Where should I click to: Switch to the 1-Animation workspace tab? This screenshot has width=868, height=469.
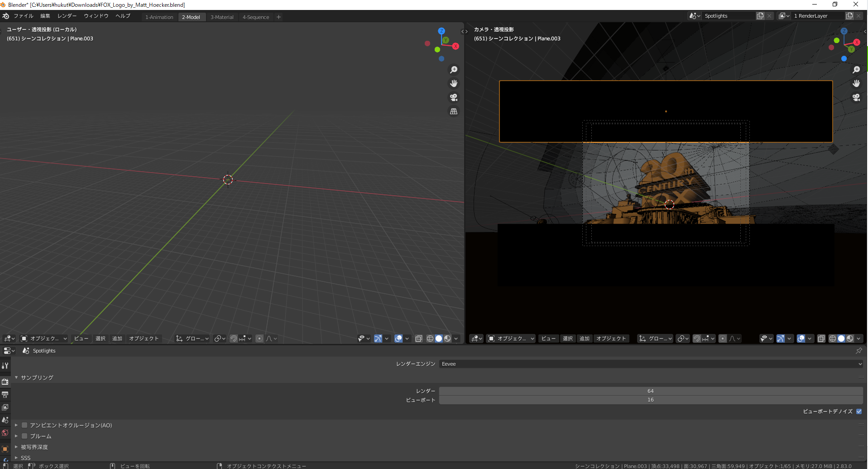159,17
